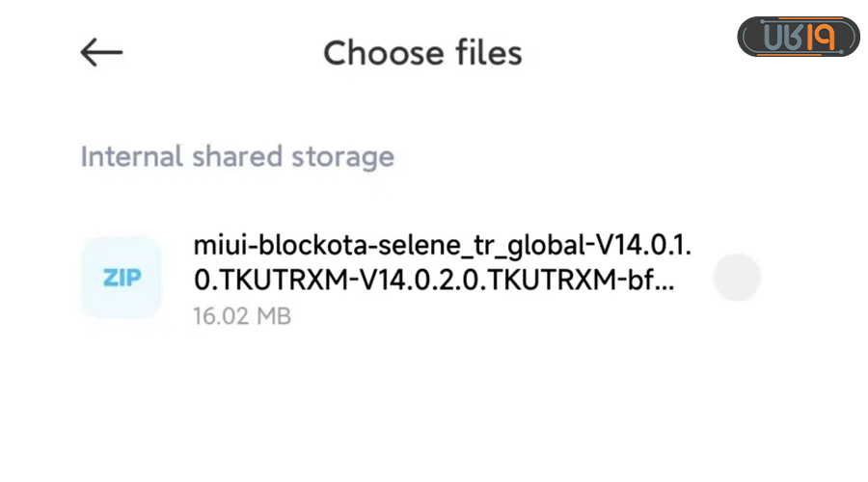The height and width of the screenshot is (482, 868).
Task: Click the Choose files title
Action: [x=422, y=53]
